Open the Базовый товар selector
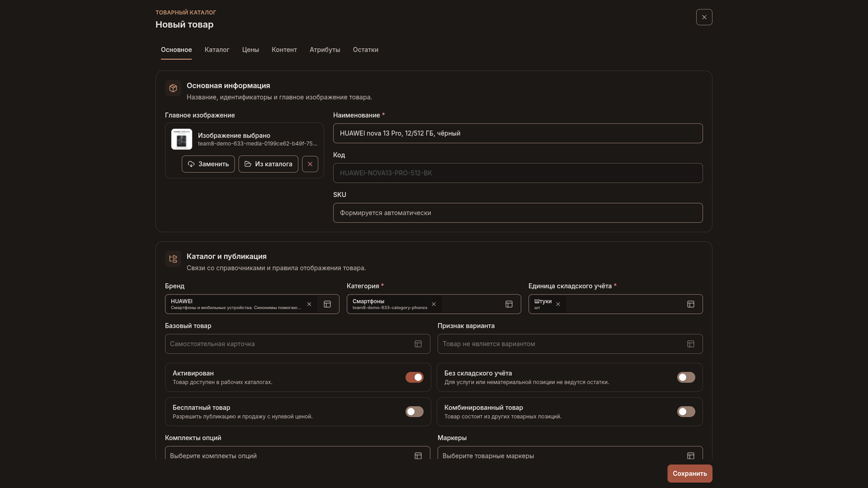The width and height of the screenshot is (868, 488). pos(298,344)
